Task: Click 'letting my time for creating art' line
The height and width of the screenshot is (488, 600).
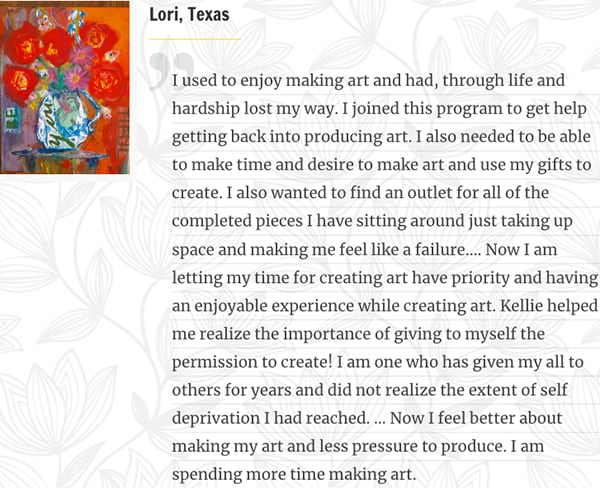Action: pyautogui.click(x=385, y=277)
